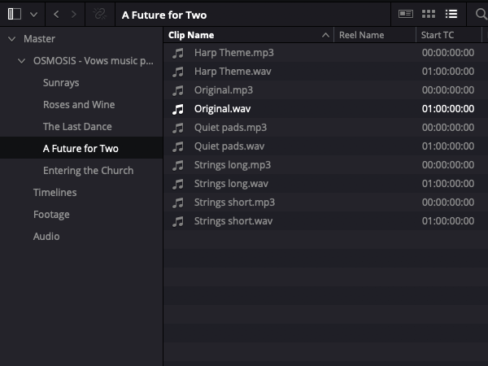Open the Sunrays bin
Image resolution: width=488 pixels, height=366 pixels.
[61, 83]
